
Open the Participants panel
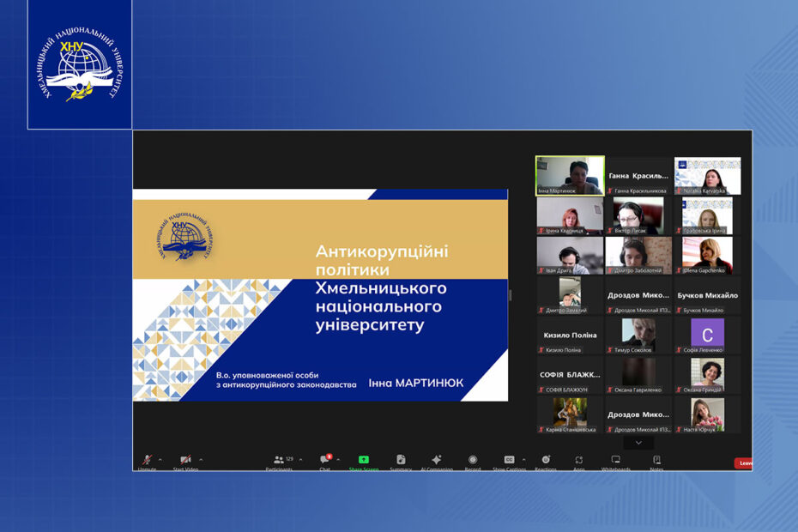(279, 462)
